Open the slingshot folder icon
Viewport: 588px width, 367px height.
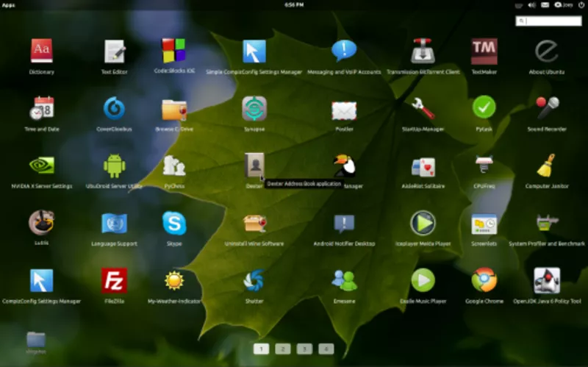point(36,339)
